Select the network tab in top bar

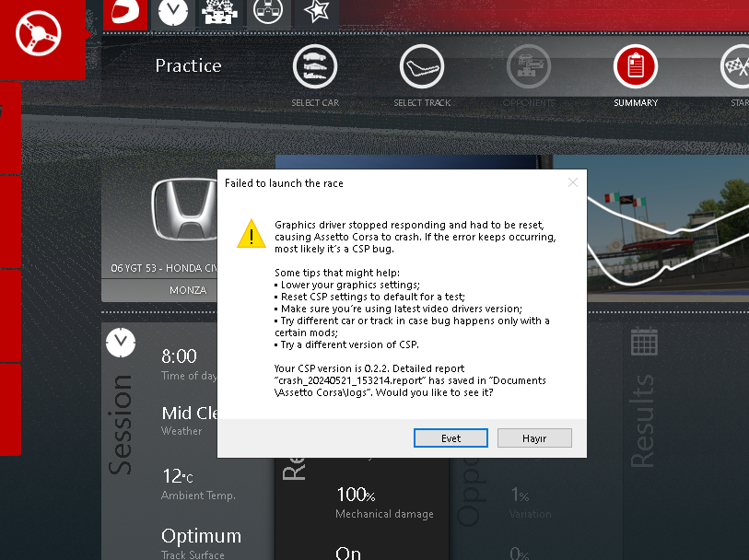point(268,13)
